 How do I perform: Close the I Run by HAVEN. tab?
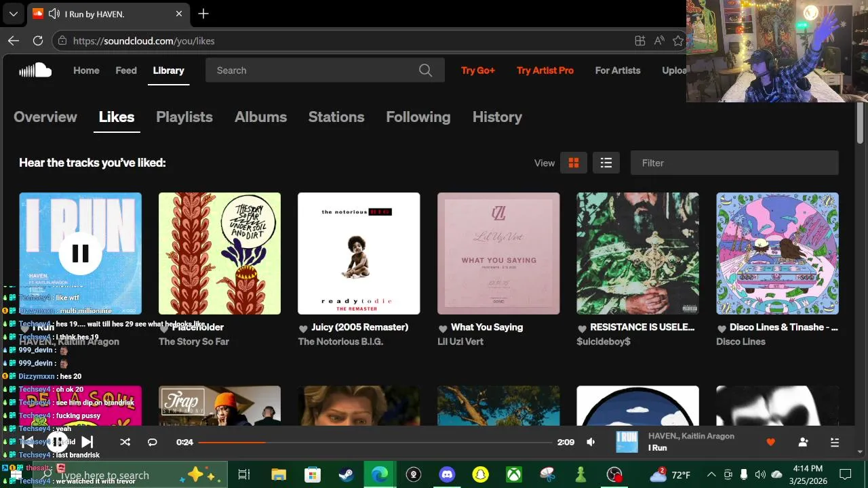tap(179, 14)
